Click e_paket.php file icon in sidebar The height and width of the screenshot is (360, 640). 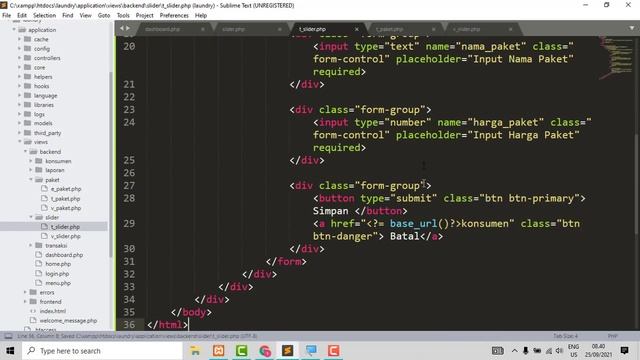(x=44, y=189)
